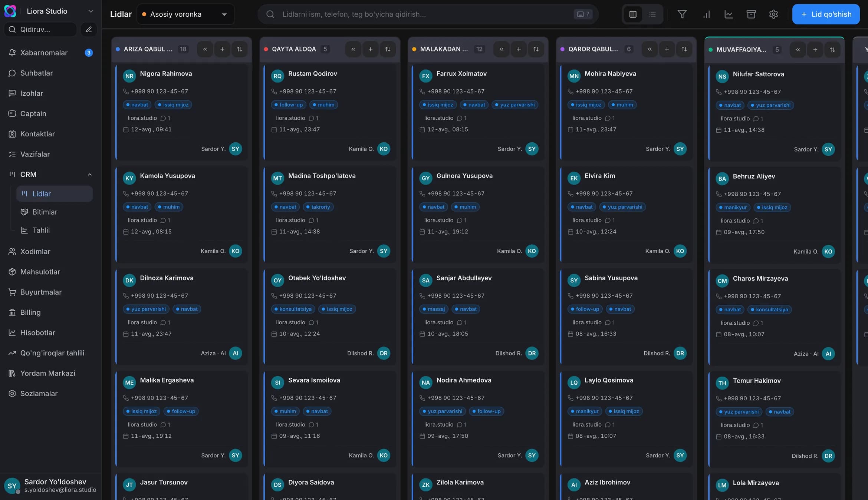The image size is (868, 500).
Task: Open Buyurtmalar orders page
Action: pyautogui.click(x=50, y=292)
